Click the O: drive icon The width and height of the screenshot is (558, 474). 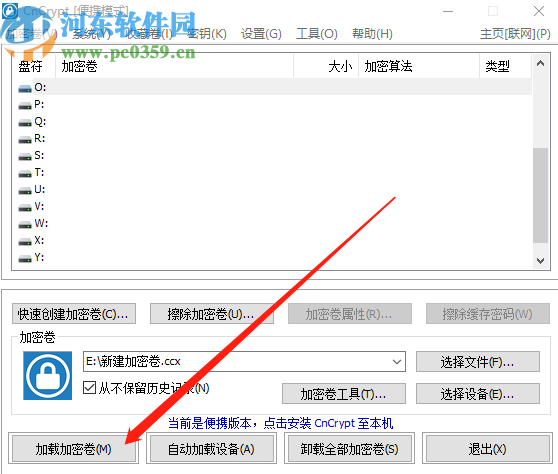coord(25,89)
